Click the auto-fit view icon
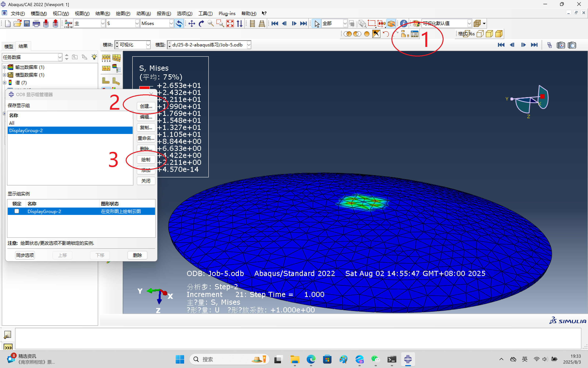 pyautogui.click(x=230, y=24)
